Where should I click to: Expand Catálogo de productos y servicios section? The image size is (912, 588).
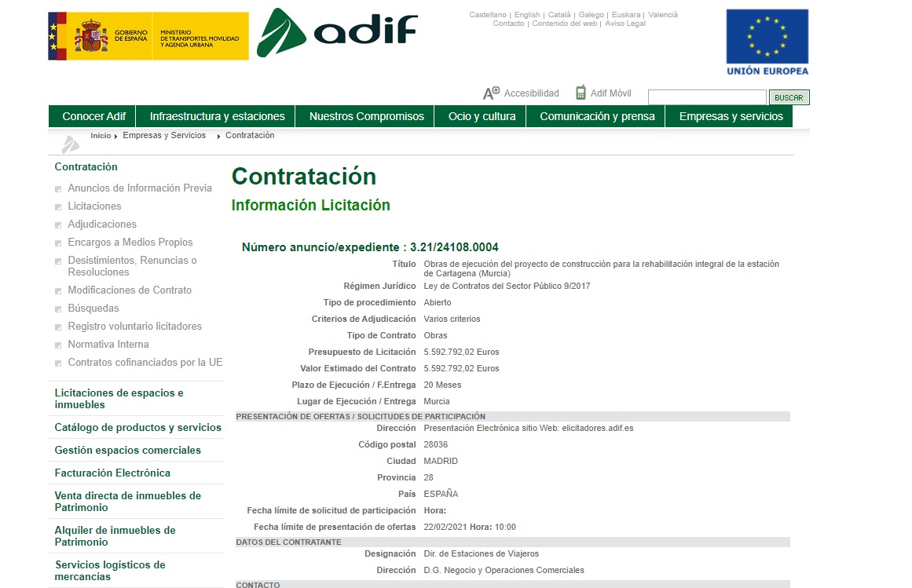click(x=137, y=428)
